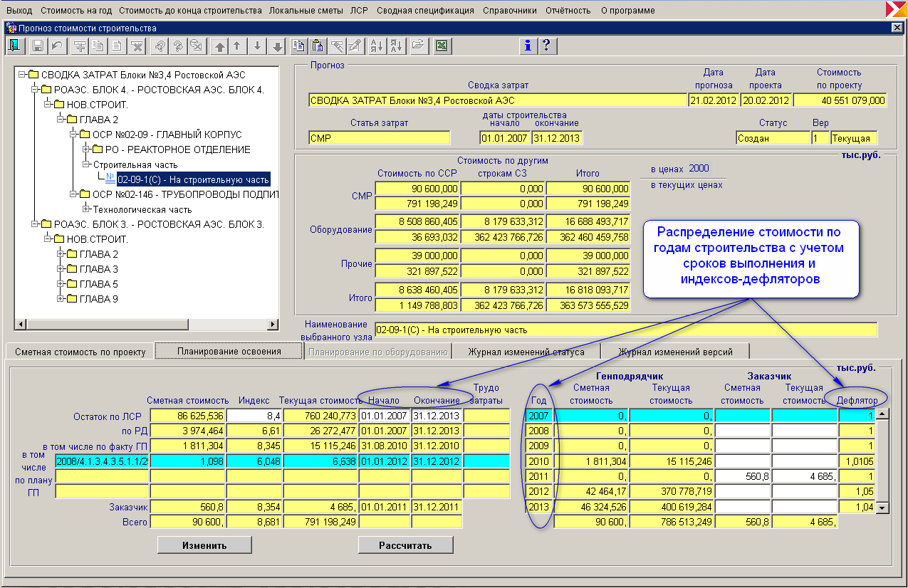Collapse РОАЭС. БЛОК 4. tree node
908x588 pixels.
pyautogui.click(x=36, y=90)
